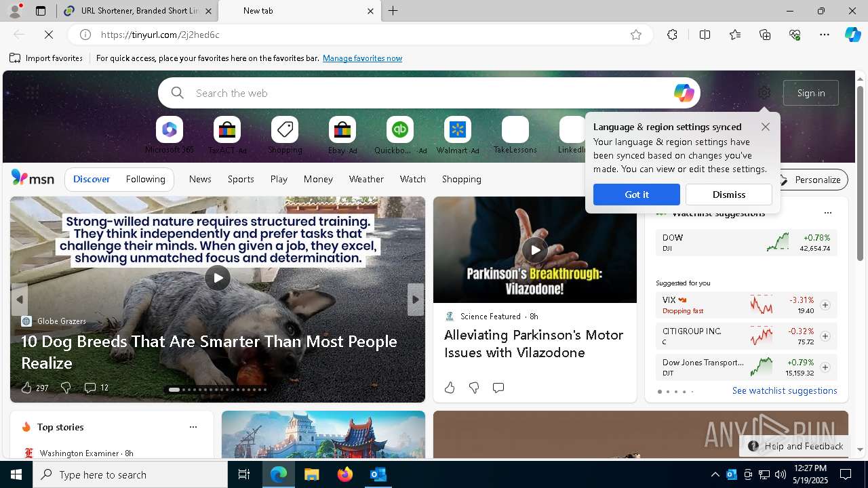Open Edge Settings and more menu
This screenshot has width=868, height=488.
pos(825,35)
